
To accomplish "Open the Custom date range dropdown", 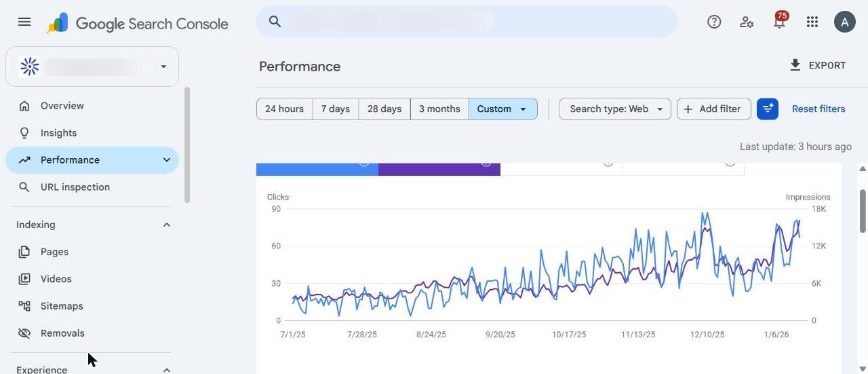I will click(x=502, y=109).
